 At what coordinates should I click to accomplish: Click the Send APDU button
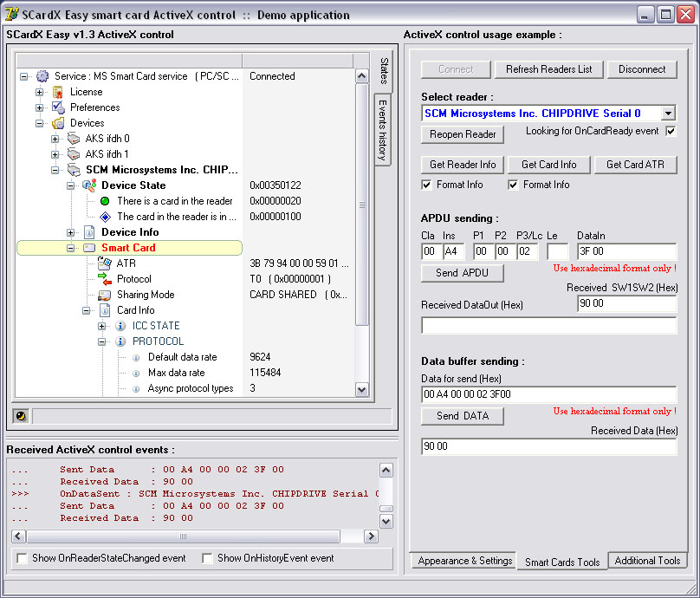(x=463, y=273)
